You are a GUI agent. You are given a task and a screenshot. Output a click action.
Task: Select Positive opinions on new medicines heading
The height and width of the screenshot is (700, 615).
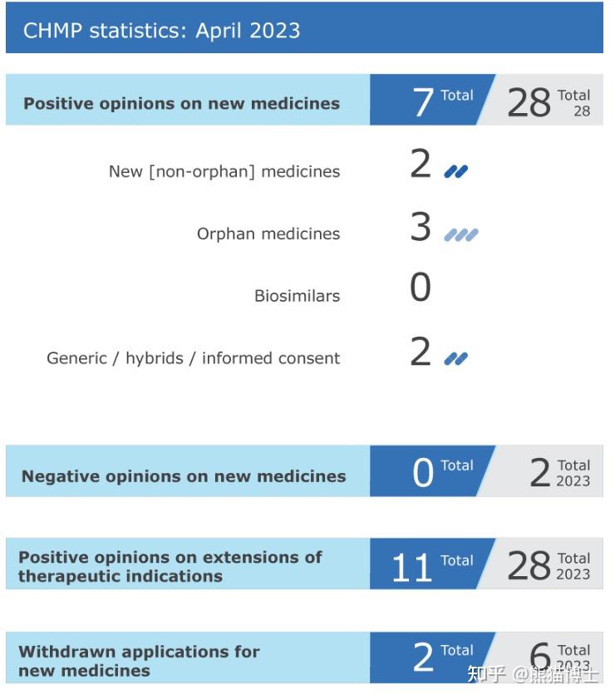point(181,104)
